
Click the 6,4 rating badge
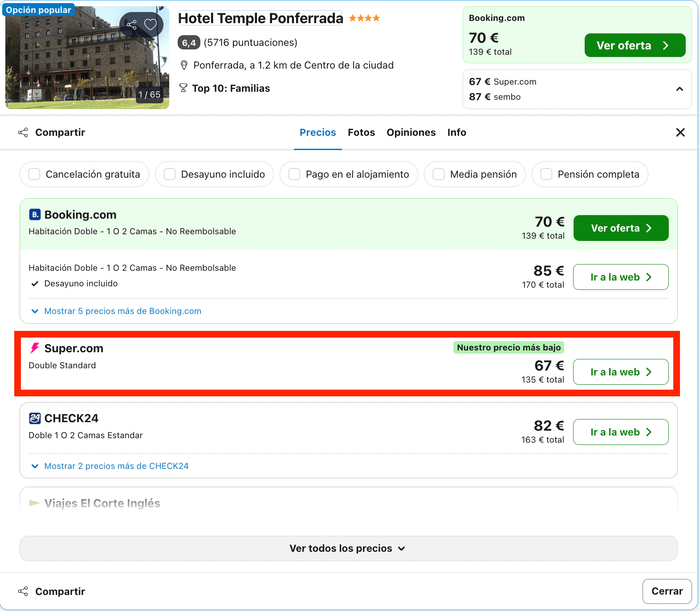[x=189, y=43]
